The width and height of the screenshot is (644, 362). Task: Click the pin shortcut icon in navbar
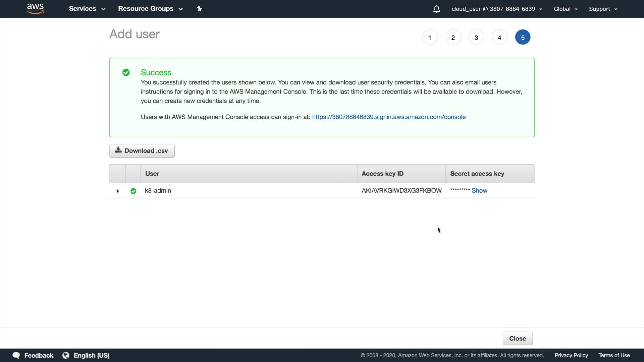click(199, 9)
